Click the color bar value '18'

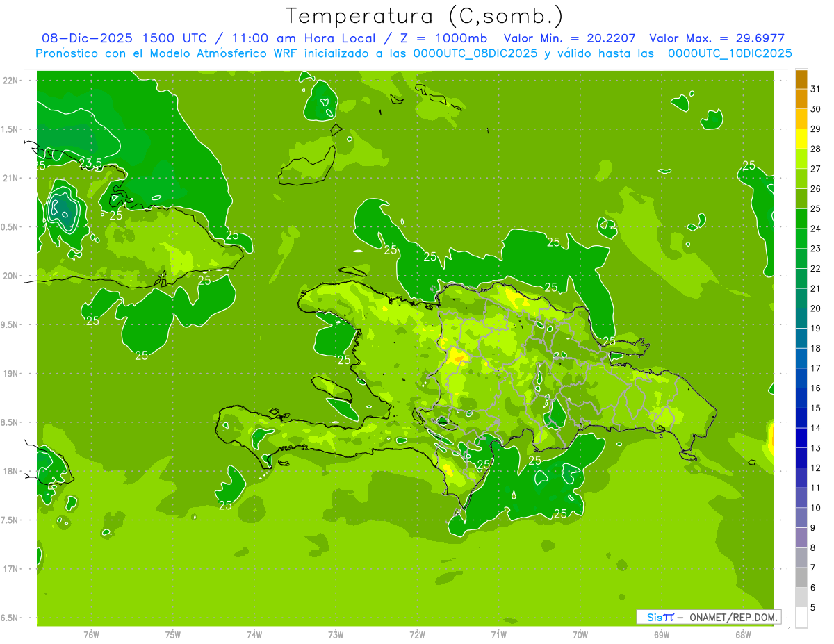(x=815, y=349)
